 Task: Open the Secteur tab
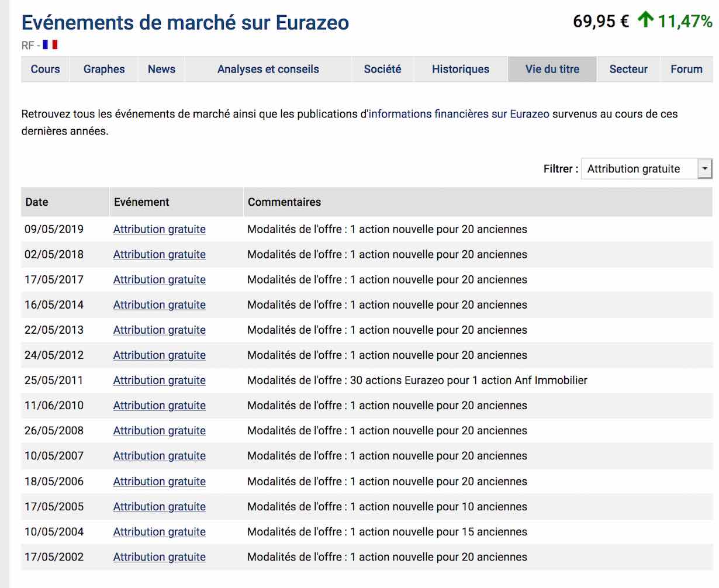point(628,69)
